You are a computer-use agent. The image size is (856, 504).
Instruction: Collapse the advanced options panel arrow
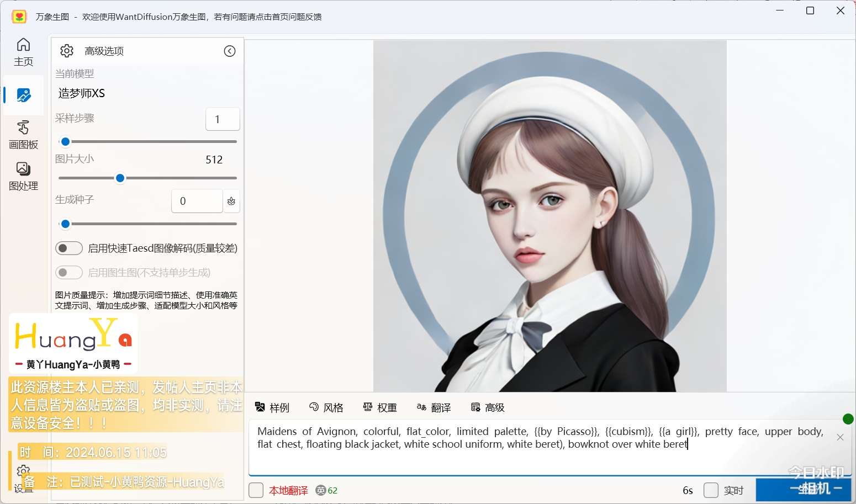point(230,51)
